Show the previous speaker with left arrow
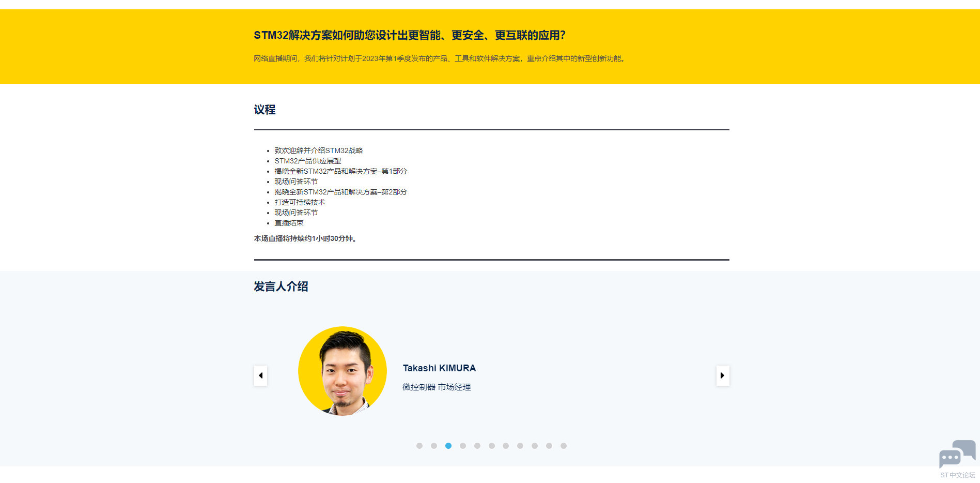 [x=260, y=375]
